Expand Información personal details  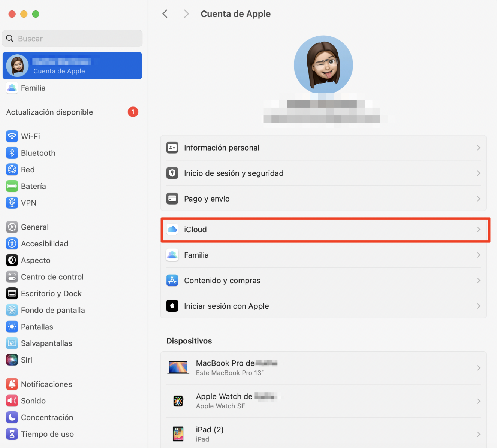pyautogui.click(x=324, y=148)
